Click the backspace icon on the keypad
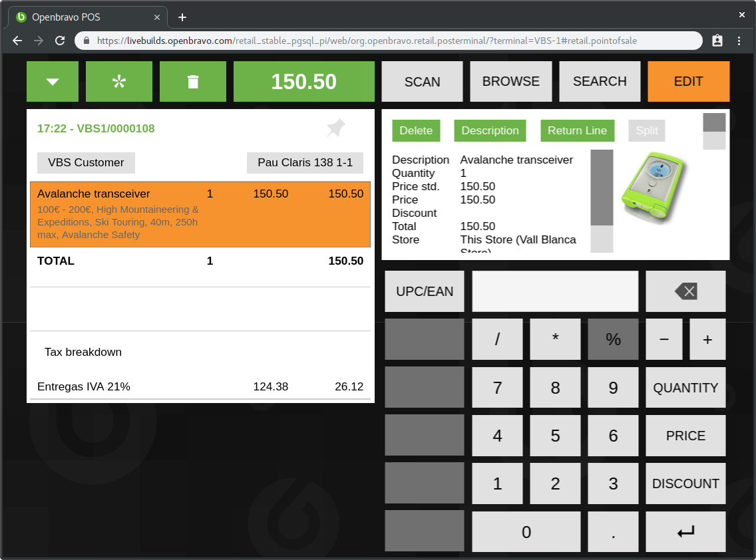756x560 pixels. pyautogui.click(x=685, y=291)
